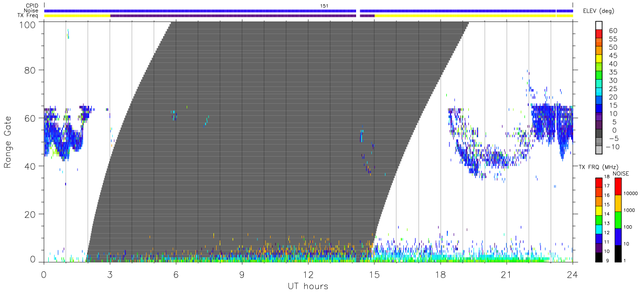Click the 55 label on ELEV colorbar
644x297 pixels.
point(613,39)
